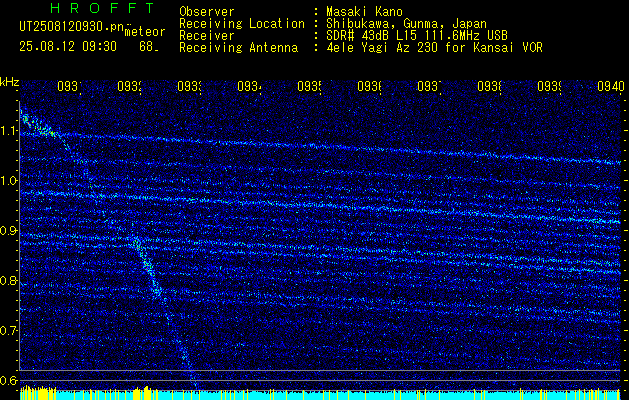Viewport: 629px width, 400px height.
Task: Click the kHz axis unit label
Action: click(9, 82)
